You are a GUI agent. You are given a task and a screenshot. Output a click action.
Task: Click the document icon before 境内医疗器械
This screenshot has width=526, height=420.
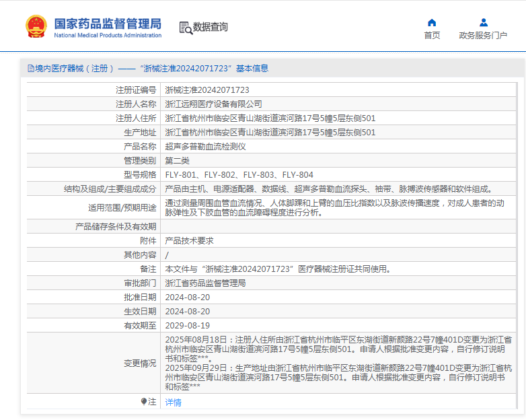coord(30,69)
